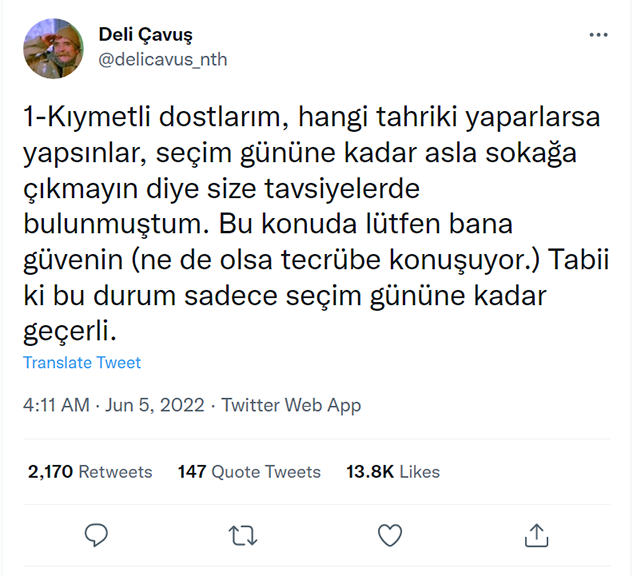Screen dimensions: 641x576
Task: Click the Twitter Web App source label
Action: pos(291,406)
